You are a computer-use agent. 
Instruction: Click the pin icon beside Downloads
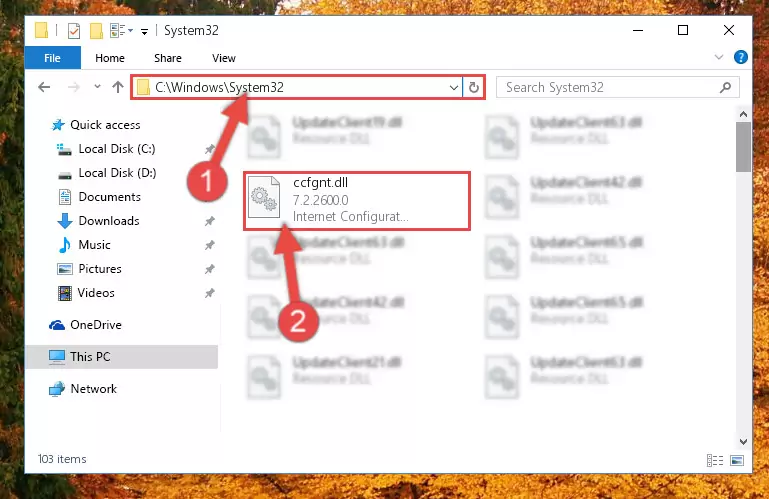[x=209, y=221]
